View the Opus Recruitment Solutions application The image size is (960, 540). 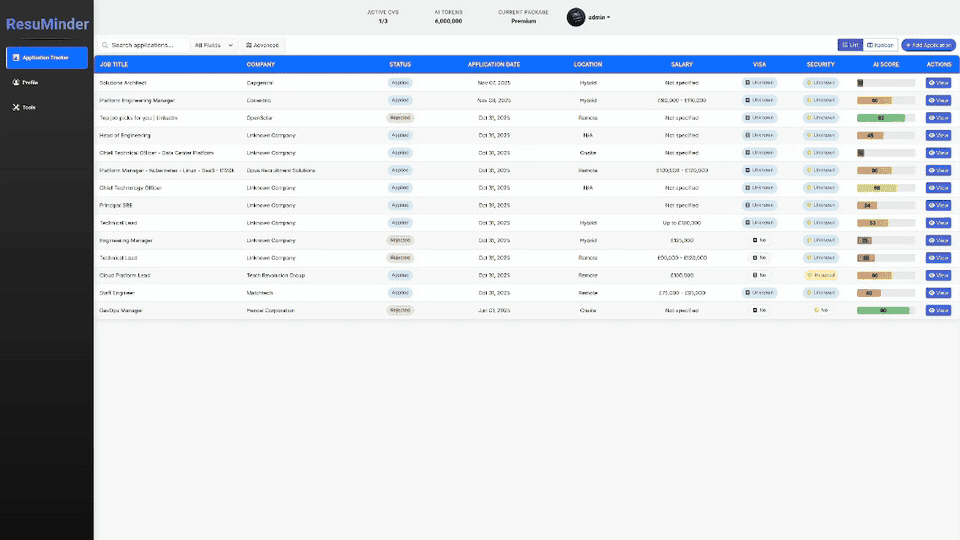point(938,170)
